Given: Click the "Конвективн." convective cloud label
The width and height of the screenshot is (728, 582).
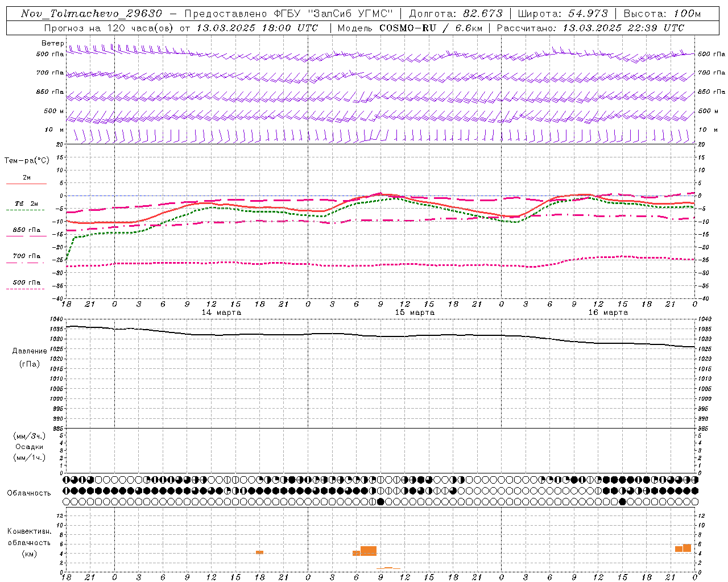Looking at the screenshot, I should pyautogui.click(x=30, y=531).
